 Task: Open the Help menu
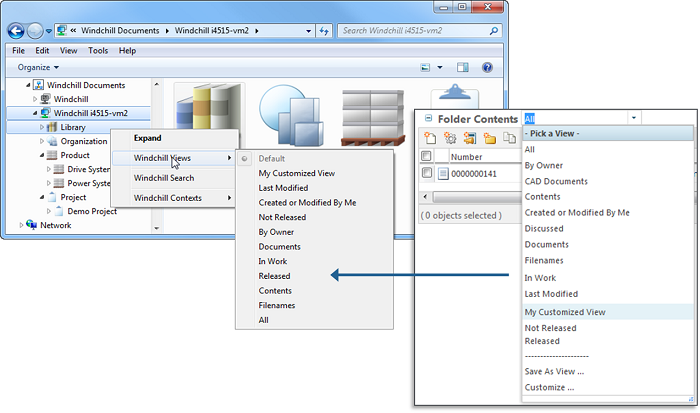[127, 50]
